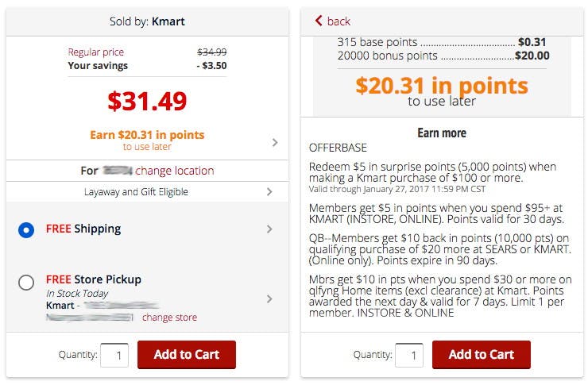The height and width of the screenshot is (385, 588).
Task: Click the Earn more heading
Action: point(442,133)
